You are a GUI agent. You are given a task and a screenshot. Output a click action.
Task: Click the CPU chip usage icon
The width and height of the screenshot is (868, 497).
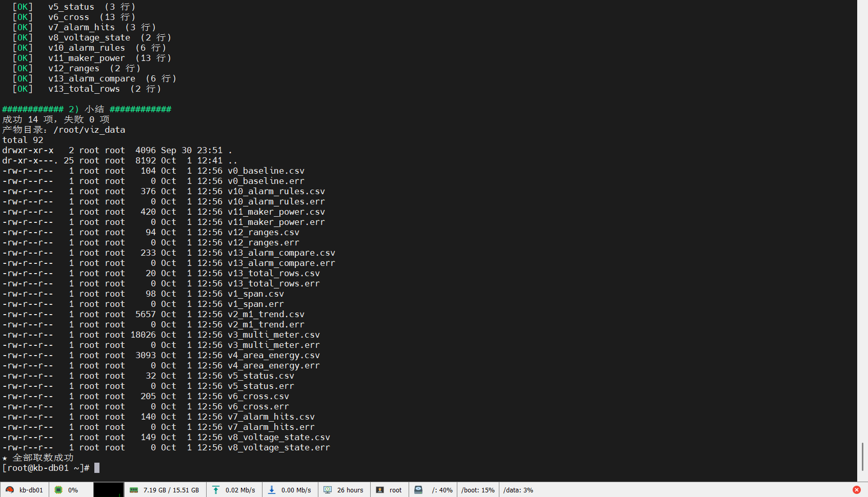point(58,490)
